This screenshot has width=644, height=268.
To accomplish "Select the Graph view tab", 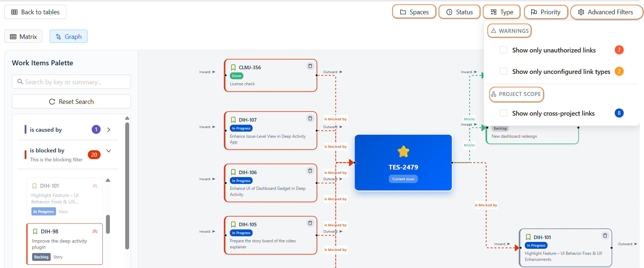I will tap(69, 37).
